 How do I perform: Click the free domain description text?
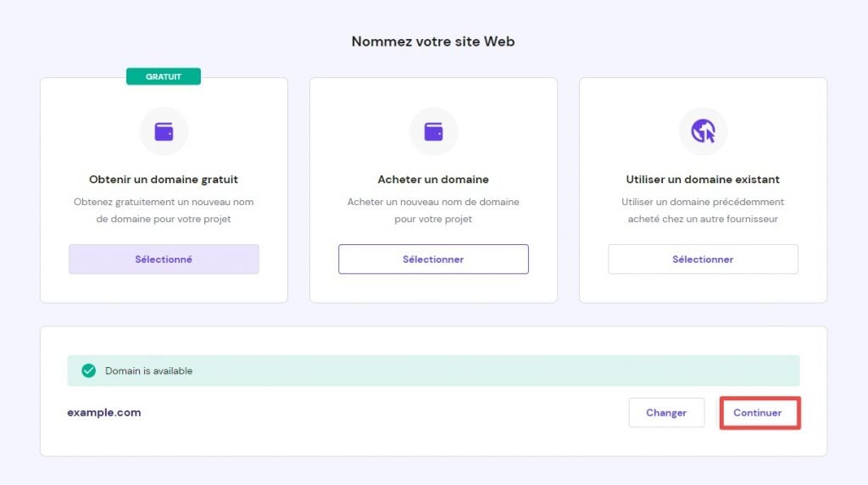pyautogui.click(x=164, y=210)
